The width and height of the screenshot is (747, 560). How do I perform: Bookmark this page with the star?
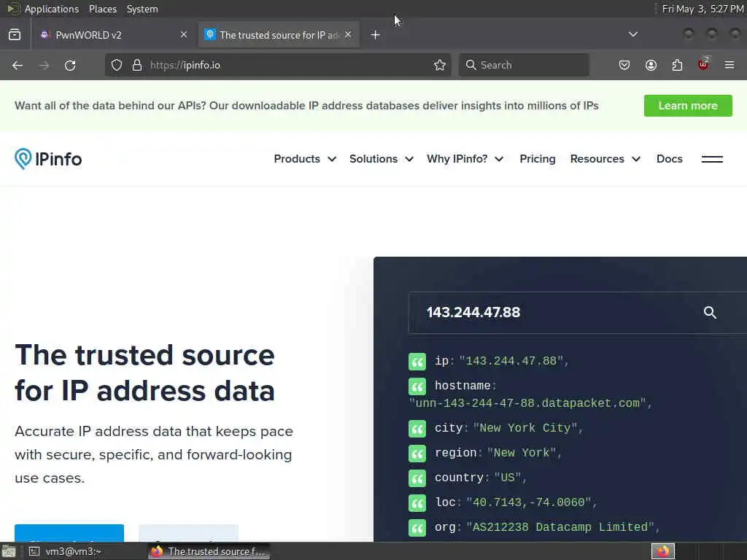pyautogui.click(x=440, y=65)
